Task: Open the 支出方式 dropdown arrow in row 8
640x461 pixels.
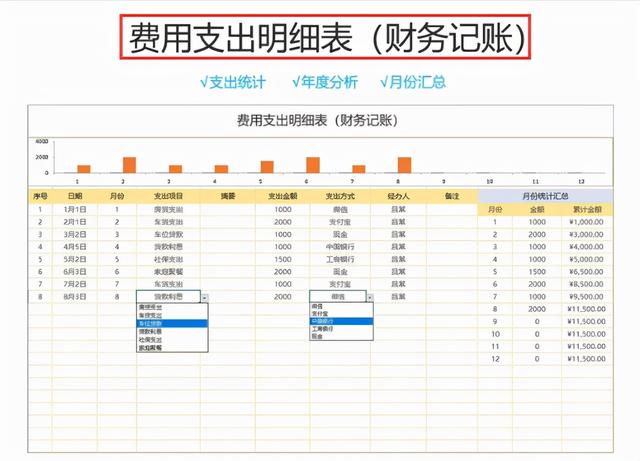Action: 370,298
